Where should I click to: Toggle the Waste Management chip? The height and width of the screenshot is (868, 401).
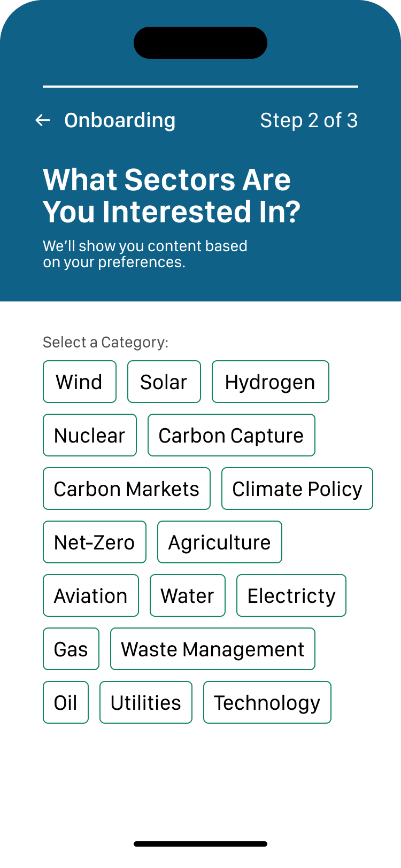click(x=213, y=649)
